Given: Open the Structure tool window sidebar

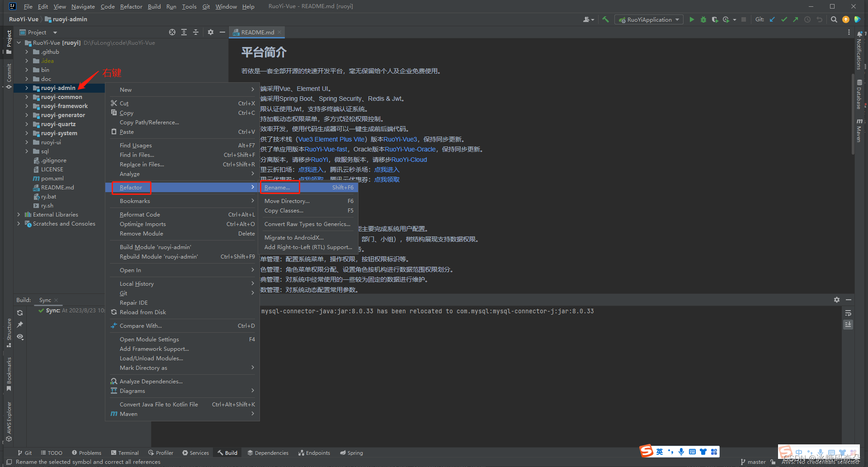Looking at the screenshot, I should click(x=9, y=333).
